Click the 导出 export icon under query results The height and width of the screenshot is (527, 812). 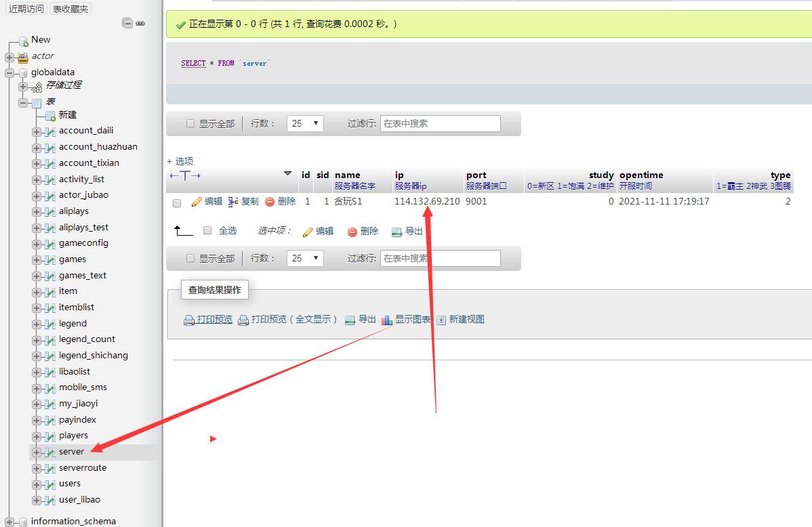click(x=350, y=320)
